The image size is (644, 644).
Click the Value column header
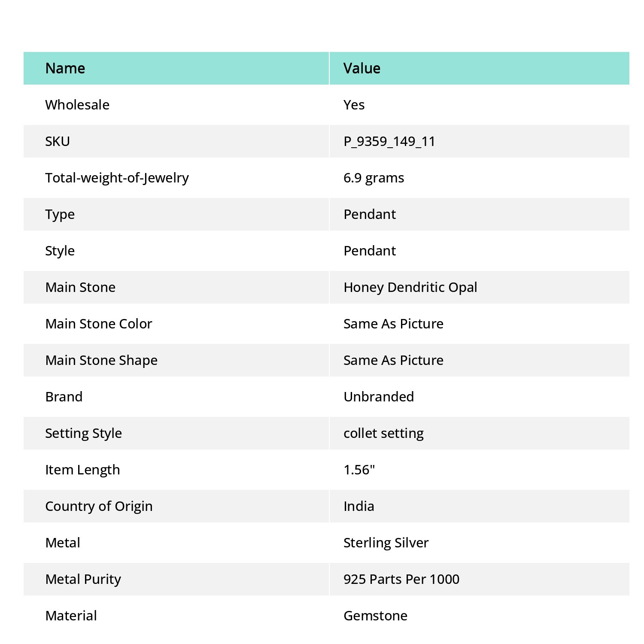(362, 68)
